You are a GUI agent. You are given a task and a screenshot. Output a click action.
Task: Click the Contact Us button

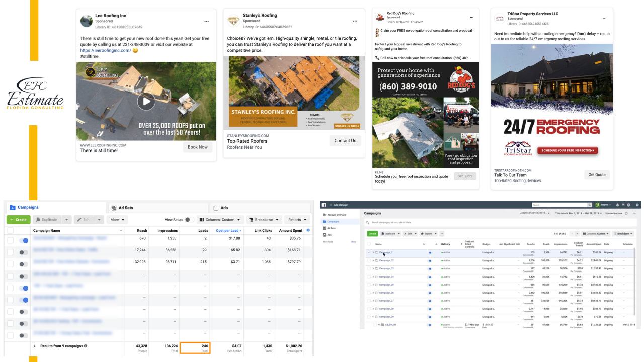[x=345, y=141]
